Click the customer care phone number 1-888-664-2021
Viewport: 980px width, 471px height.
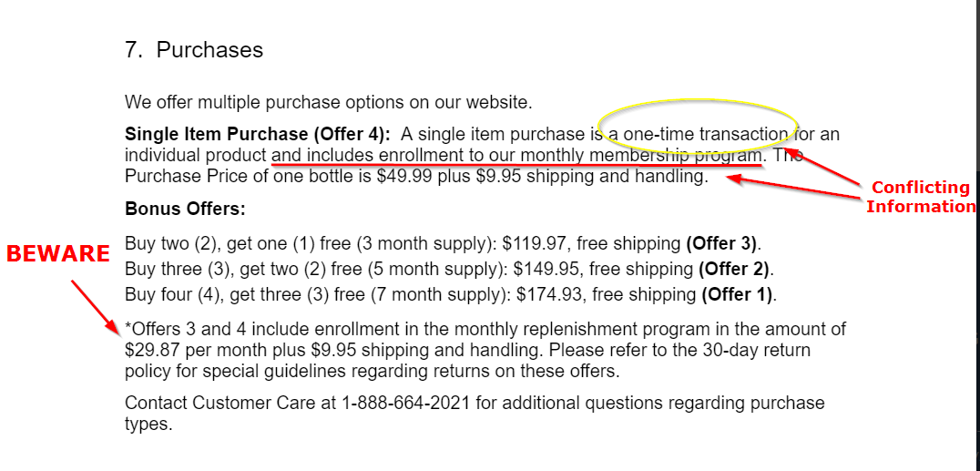pyautogui.click(x=405, y=403)
